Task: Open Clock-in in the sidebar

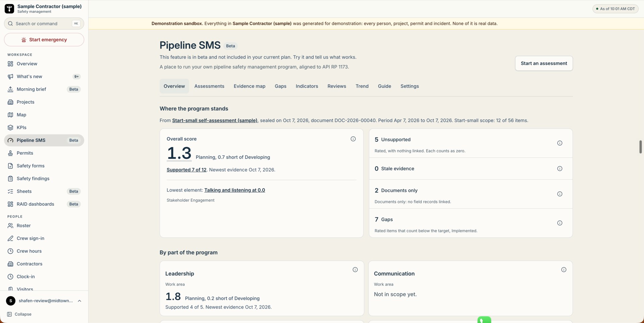Action: (44, 277)
